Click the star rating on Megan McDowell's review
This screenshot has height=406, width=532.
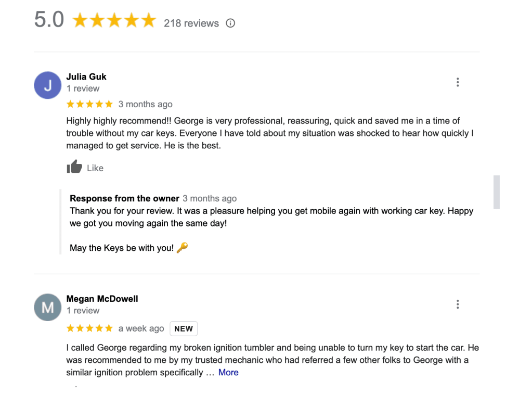tap(89, 328)
